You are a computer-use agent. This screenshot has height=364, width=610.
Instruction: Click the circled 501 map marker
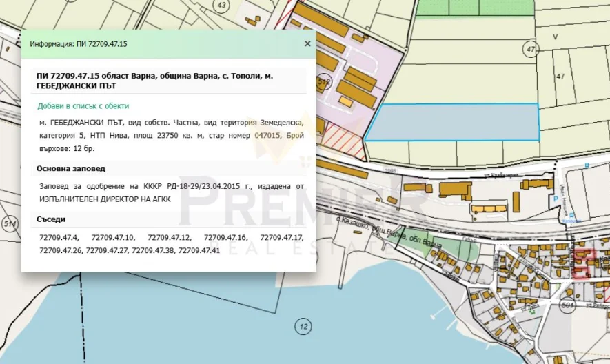568,304
